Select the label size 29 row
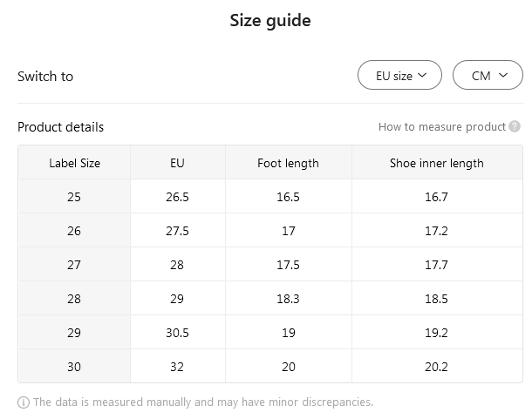 point(74,333)
